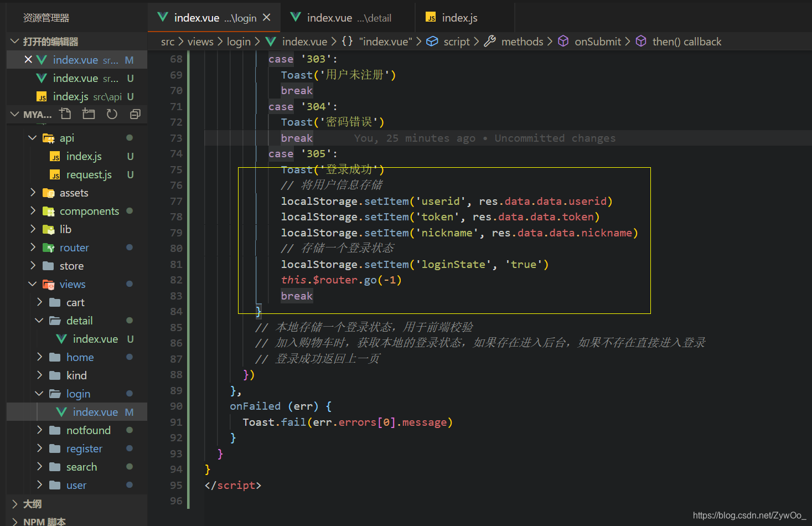Click the Vue icon on login index.vue tab
Image resolution: width=812 pixels, height=526 pixels.
coord(163,17)
